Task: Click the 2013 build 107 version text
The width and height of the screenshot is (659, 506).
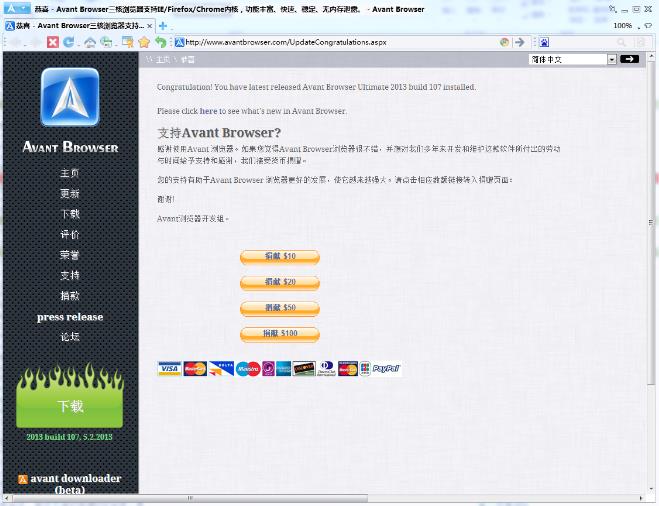Action: 69,437
